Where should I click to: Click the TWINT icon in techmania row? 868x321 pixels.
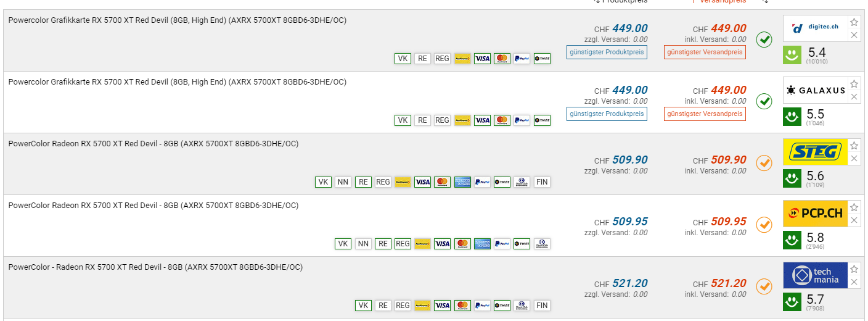[502, 306]
